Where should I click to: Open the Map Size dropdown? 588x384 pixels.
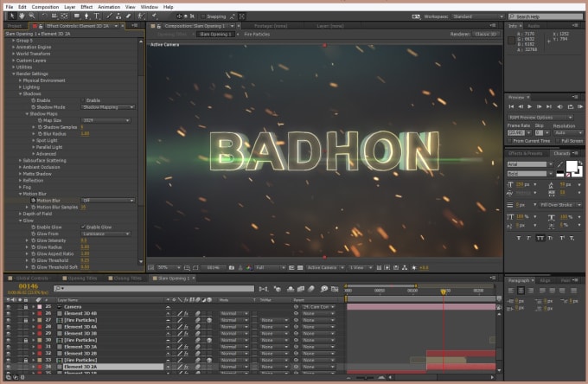(105, 120)
